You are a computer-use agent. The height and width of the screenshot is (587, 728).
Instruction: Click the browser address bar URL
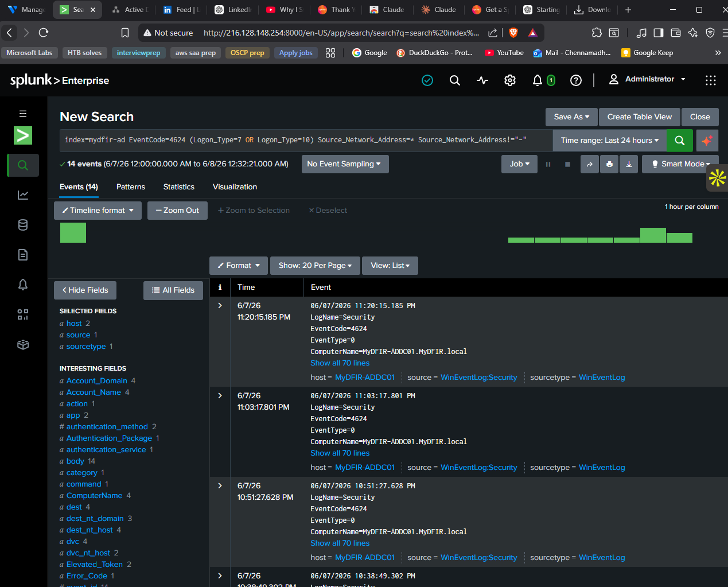click(x=341, y=33)
